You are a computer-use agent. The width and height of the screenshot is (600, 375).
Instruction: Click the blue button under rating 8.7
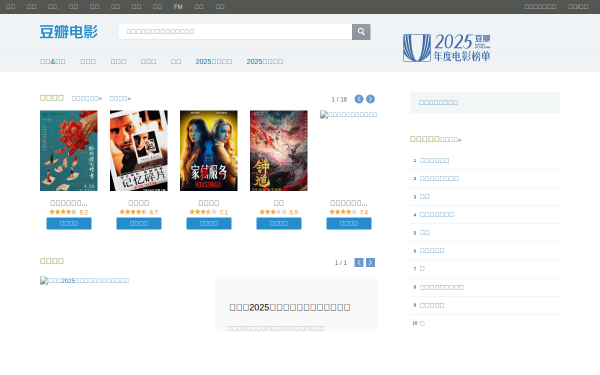pos(139,223)
